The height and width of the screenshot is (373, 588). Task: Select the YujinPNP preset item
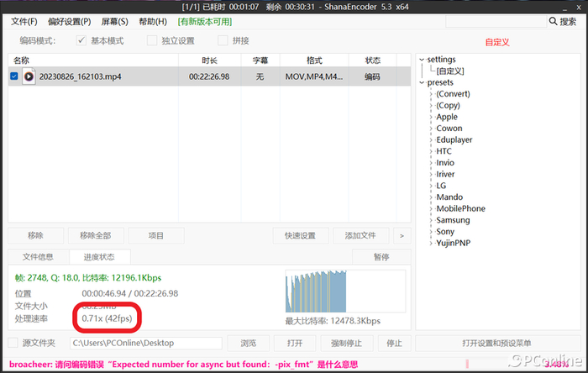pyautogui.click(x=453, y=244)
